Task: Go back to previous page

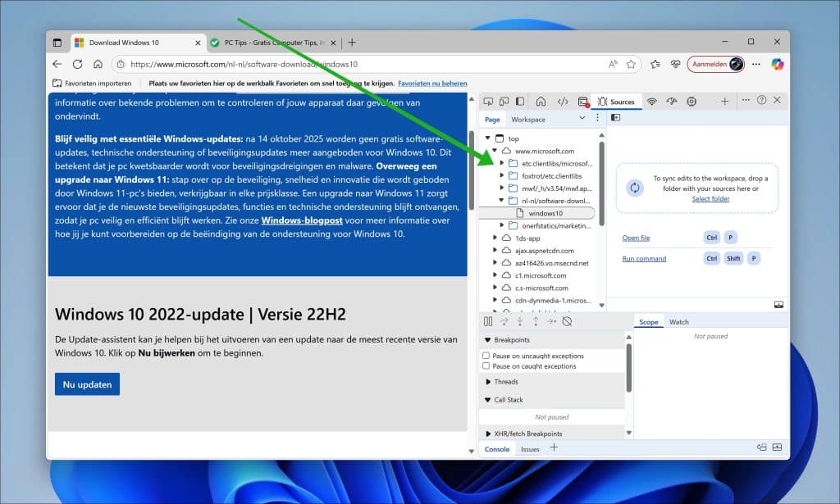Action: 57,64
